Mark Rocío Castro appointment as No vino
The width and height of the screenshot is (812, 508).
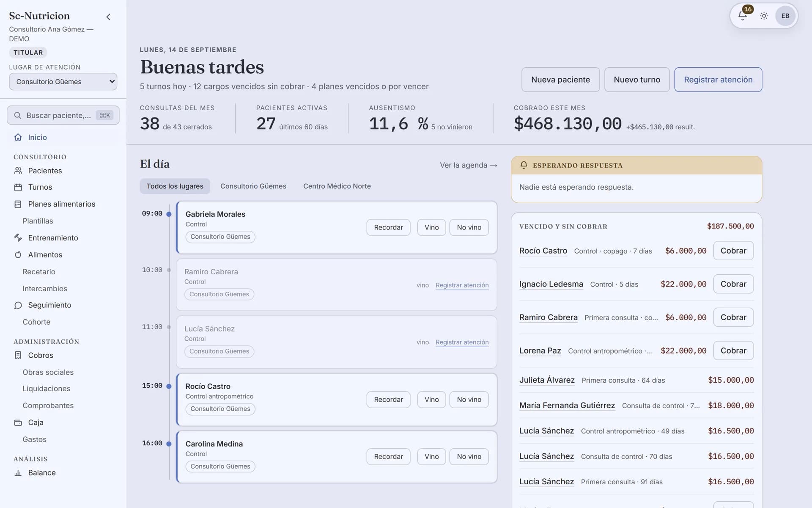[x=469, y=400]
